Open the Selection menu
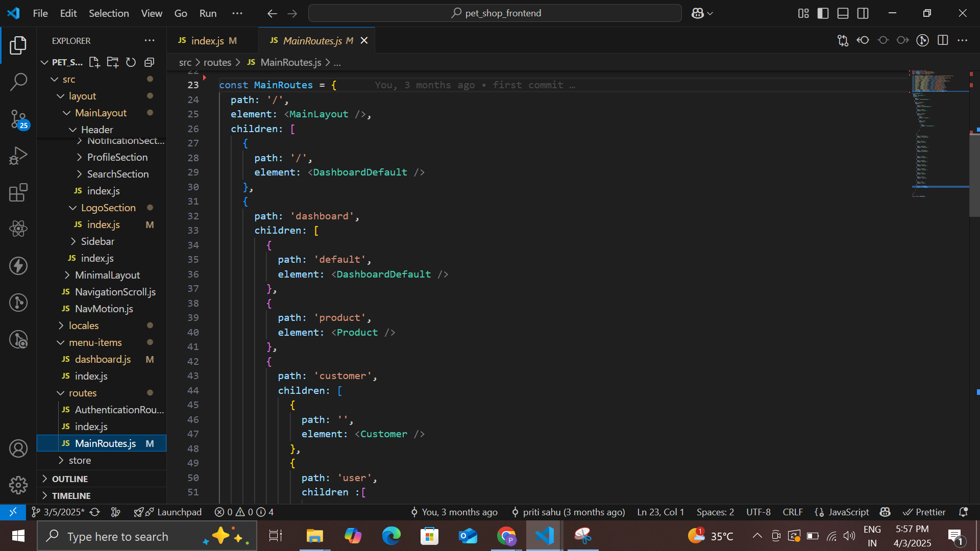The width and height of the screenshot is (980, 551). tap(109, 13)
